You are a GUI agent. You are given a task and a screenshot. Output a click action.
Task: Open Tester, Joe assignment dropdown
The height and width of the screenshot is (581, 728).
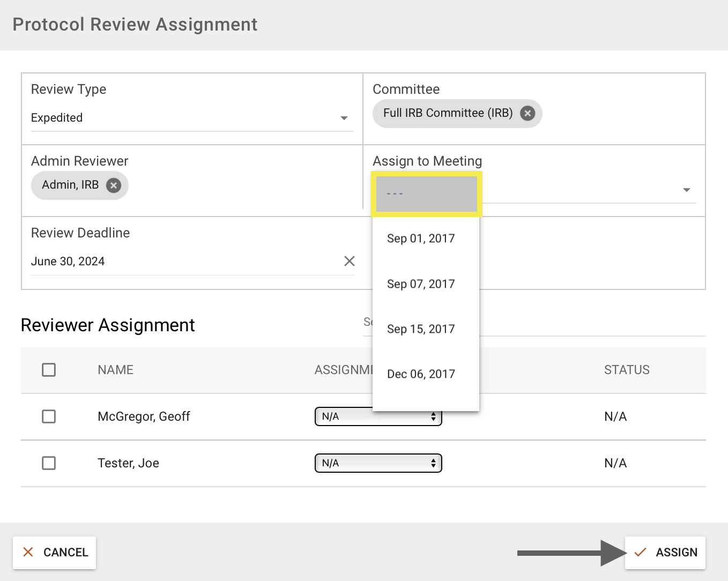tap(378, 463)
